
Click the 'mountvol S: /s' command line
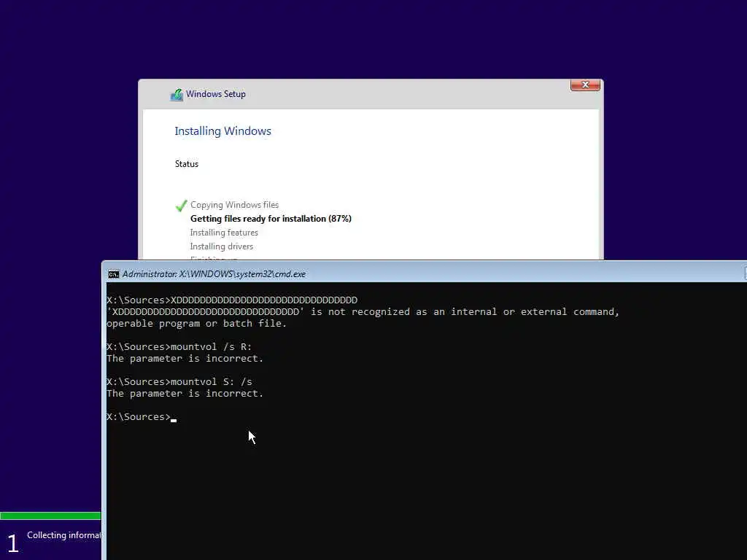point(179,382)
